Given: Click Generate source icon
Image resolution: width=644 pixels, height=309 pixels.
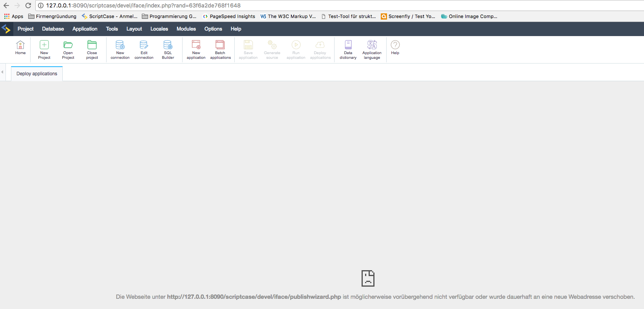Looking at the screenshot, I should (x=272, y=50).
